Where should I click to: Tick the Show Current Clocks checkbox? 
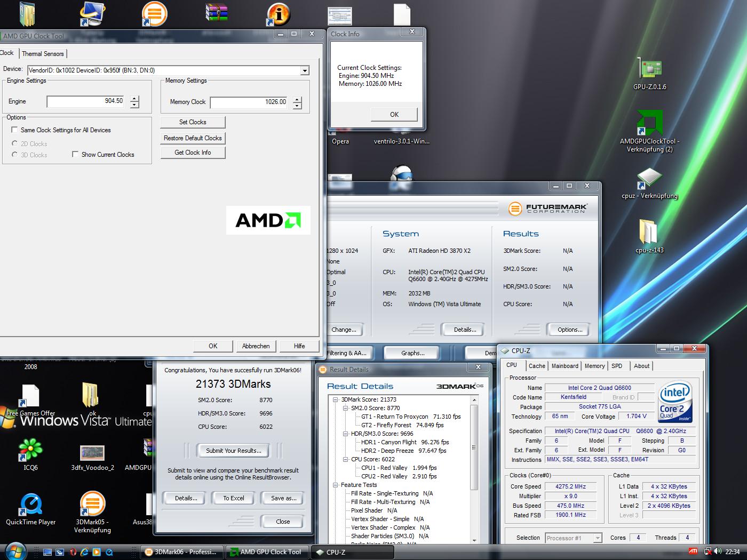pyautogui.click(x=75, y=154)
